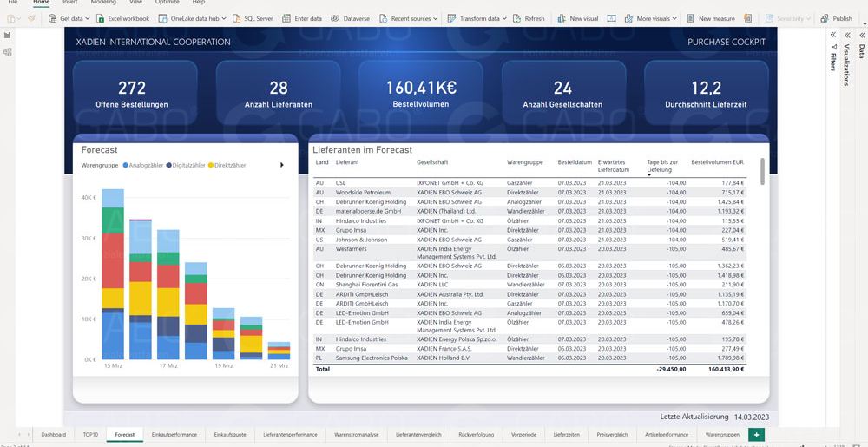Open the More visuals dropdown arrow
The image size is (868, 447).
click(x=674, y=19)
